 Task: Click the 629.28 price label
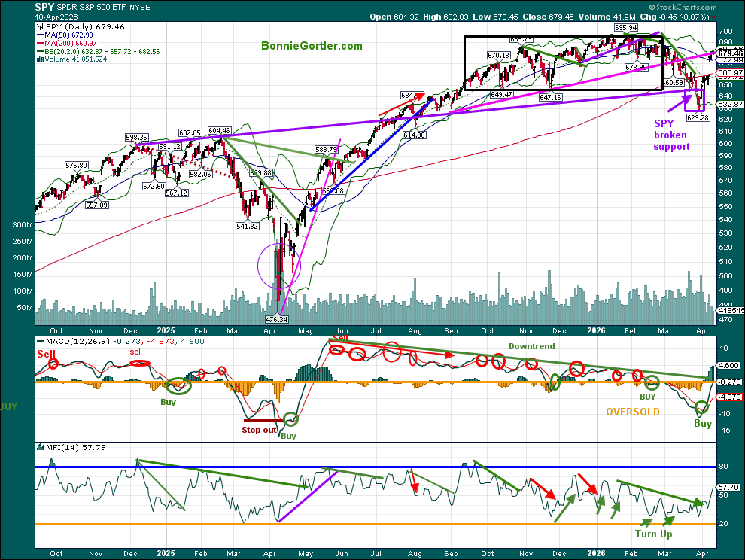coord(699,117)
